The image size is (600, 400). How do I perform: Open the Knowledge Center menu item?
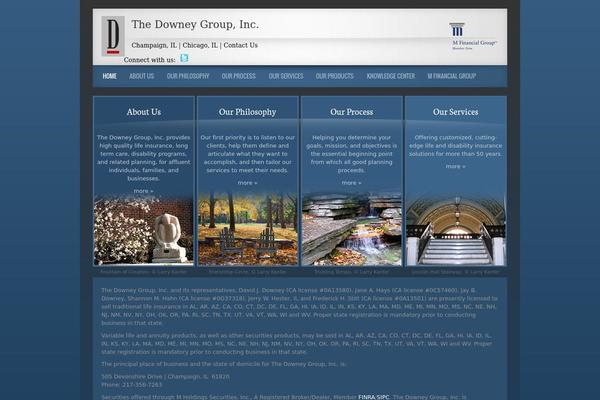click(391, 76)
